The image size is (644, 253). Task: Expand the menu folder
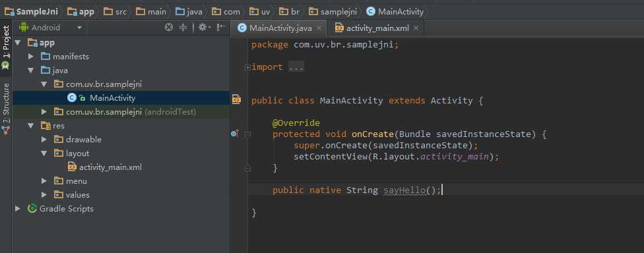(44, 181)
